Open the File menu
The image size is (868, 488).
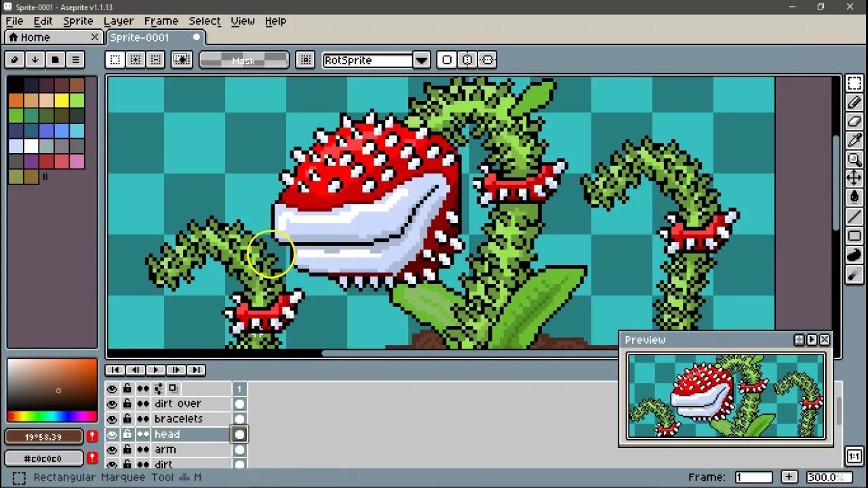point(14,21)
